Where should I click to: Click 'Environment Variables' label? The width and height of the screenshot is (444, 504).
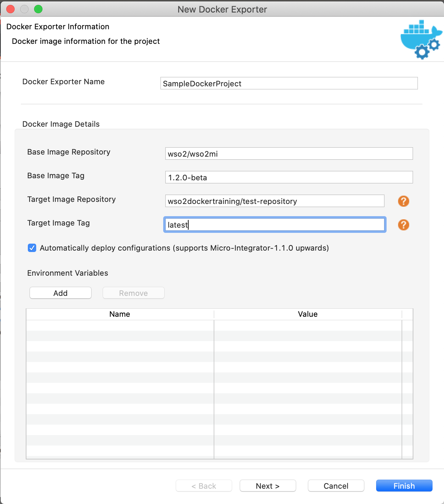pyautogui.click(x=68, y=273)
